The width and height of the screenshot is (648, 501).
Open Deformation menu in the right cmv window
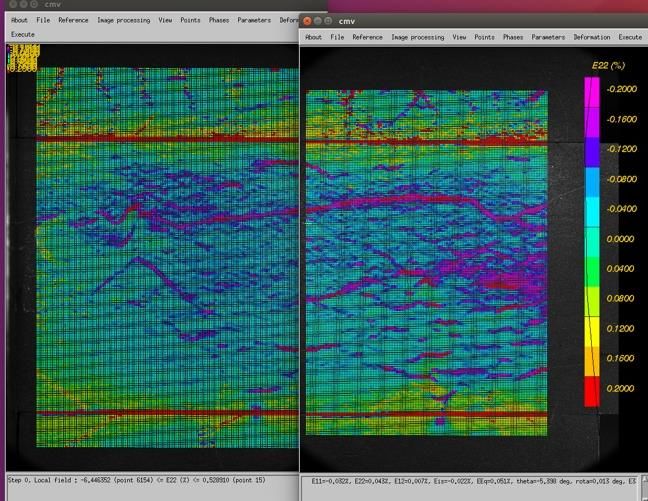(x=591, y=37)
